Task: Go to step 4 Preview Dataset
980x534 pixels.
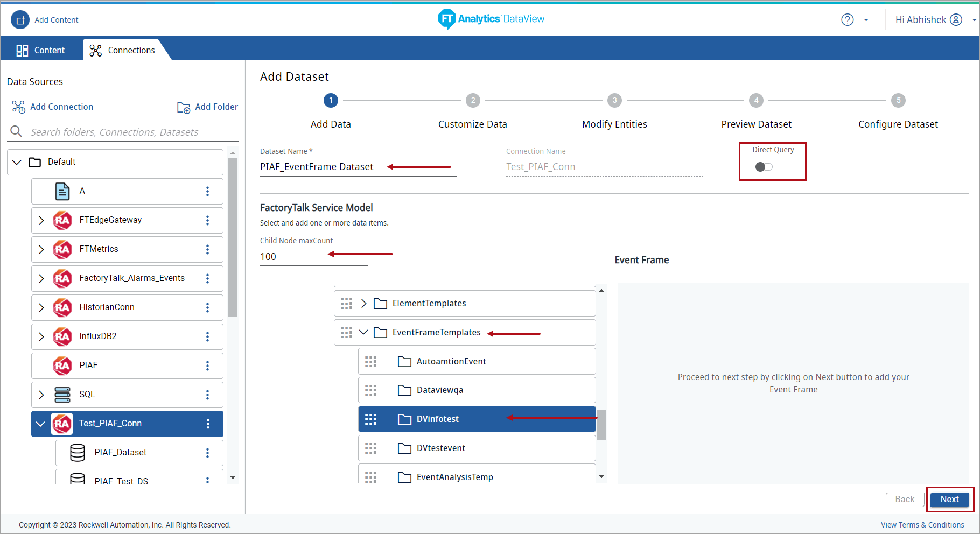Action: pyautogui.click(x=756, y=100)
